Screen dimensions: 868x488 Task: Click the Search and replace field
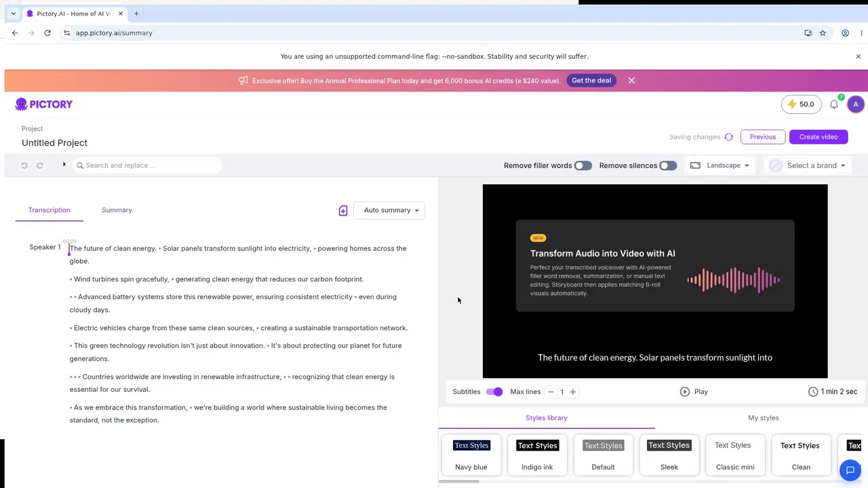coord(147,165)
